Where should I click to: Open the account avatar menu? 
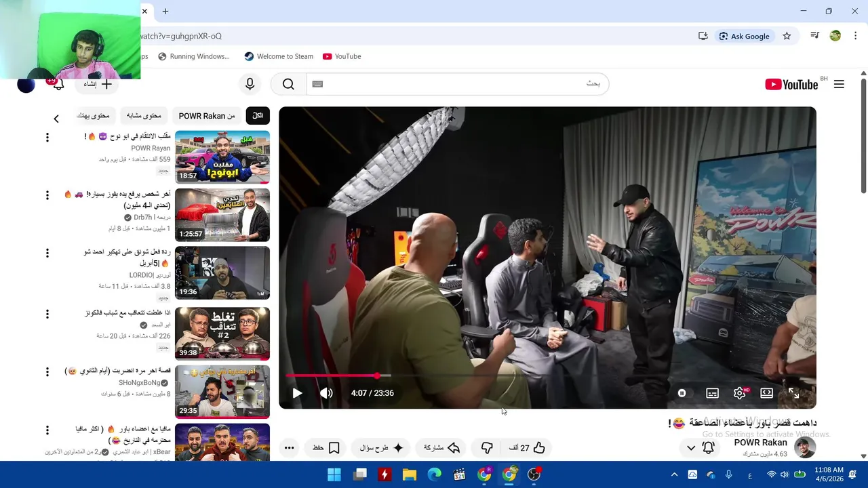(26, 84)
